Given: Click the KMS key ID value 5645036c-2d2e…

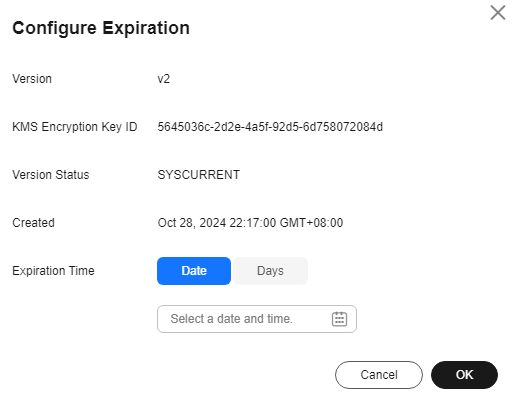Looking at the screenshot, I should pos(270,127).
